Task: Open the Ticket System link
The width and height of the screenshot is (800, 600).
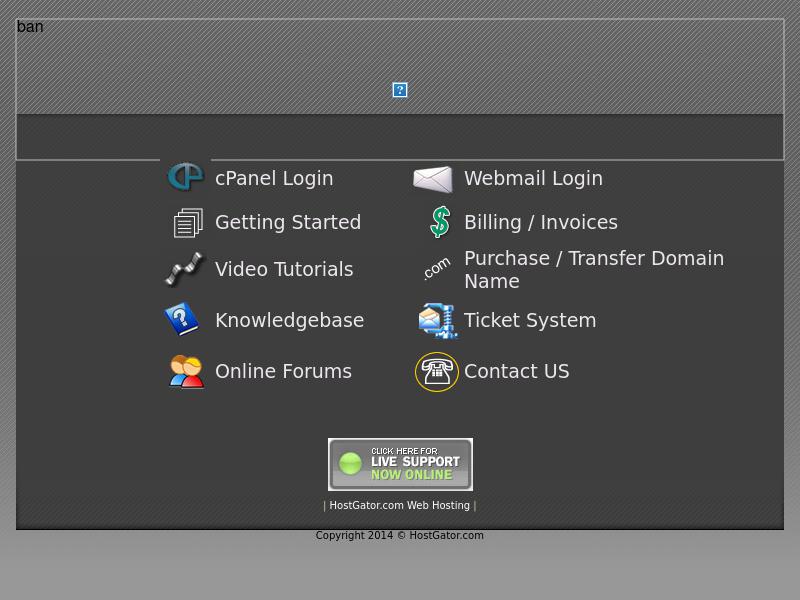Action: click(x=530, y=320)
